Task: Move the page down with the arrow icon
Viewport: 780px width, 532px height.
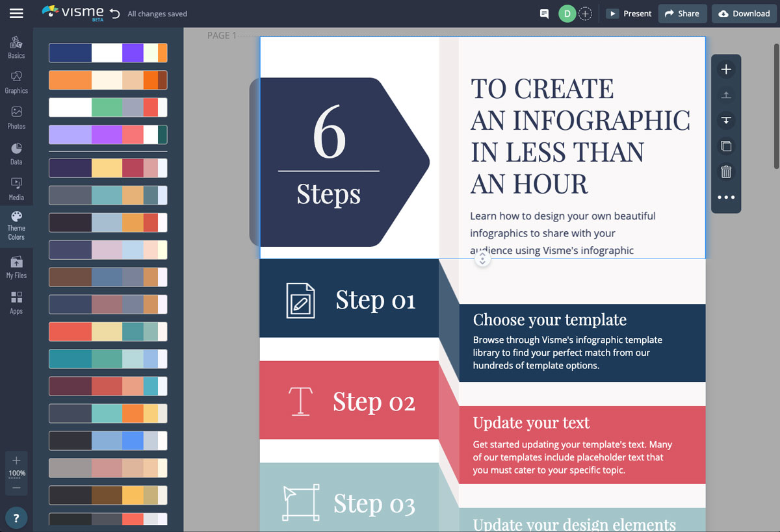Action: 726,120
